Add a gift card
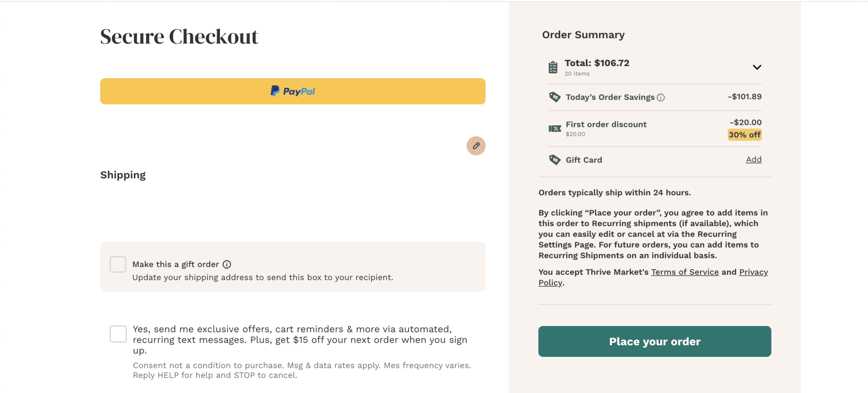The height and width of the screenshot is (393, 868). (x=754, y=160)
